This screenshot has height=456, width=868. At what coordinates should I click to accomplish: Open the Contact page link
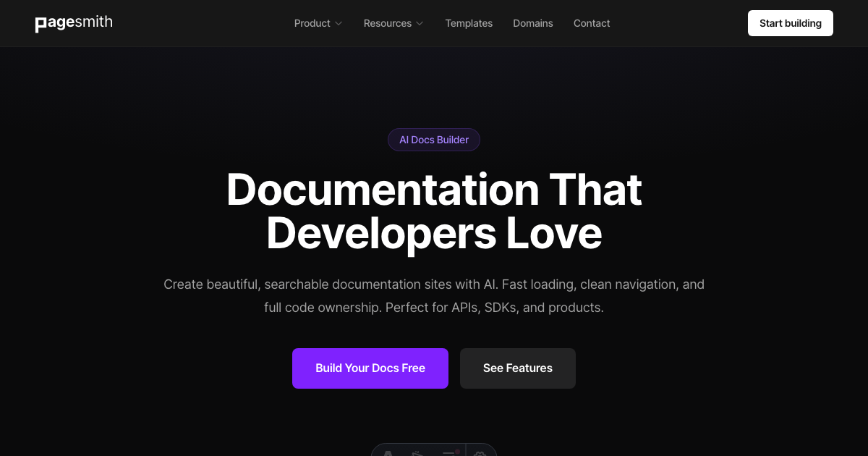coord(592,23)
